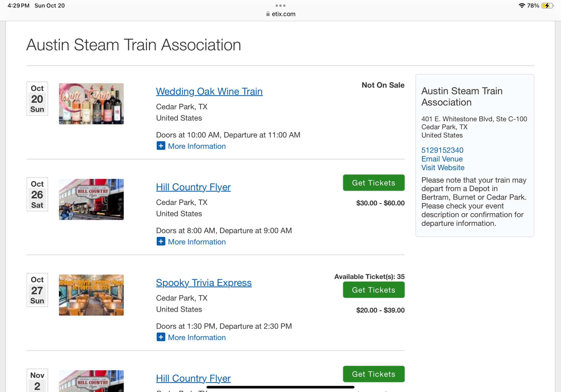
Task: Get Tickets for Spooky Trivia Express
Action: pyautogui.click(x=374, y=290)
